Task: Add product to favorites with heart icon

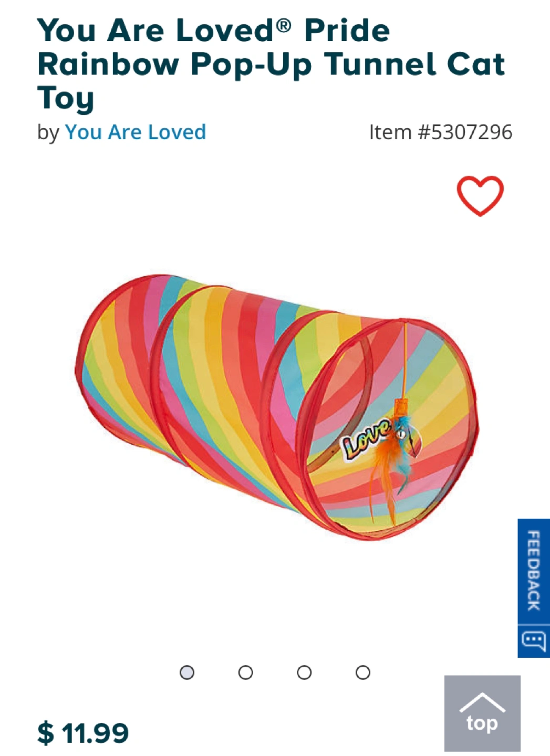Action: coord(480,196)
